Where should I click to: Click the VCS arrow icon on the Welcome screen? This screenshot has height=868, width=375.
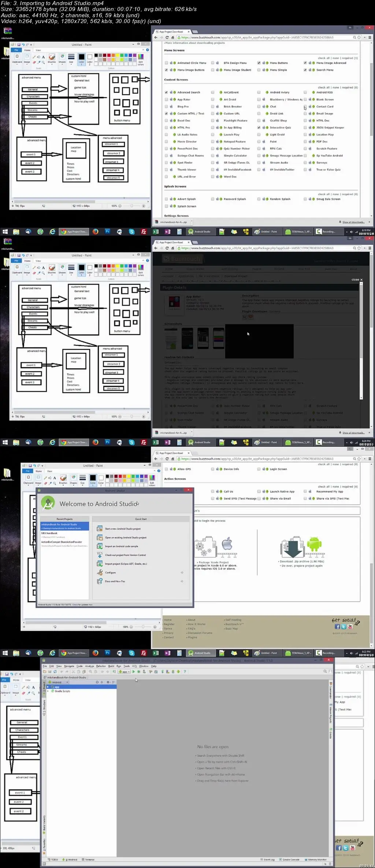coord(100,555)
